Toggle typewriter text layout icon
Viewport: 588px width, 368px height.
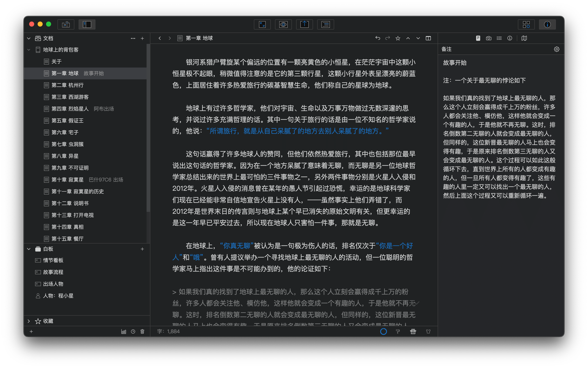tap(325, 24)
